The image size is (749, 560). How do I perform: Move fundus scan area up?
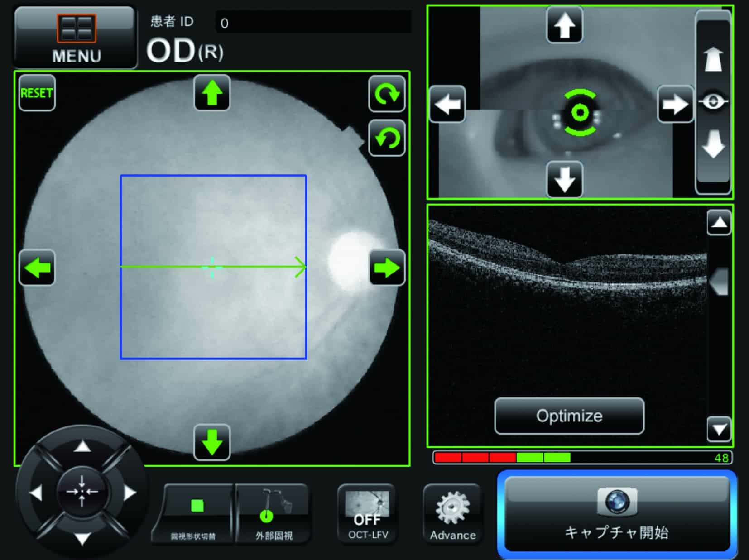(212, 93)
